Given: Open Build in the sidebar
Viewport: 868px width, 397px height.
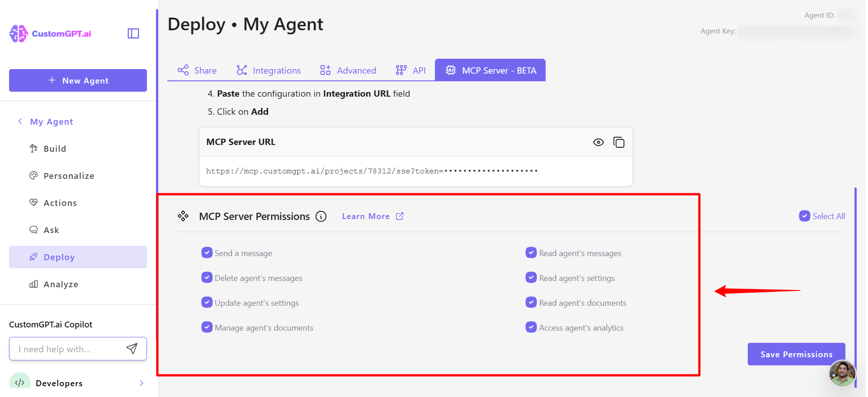Looking at the screenshot, I should pos(78,149).
